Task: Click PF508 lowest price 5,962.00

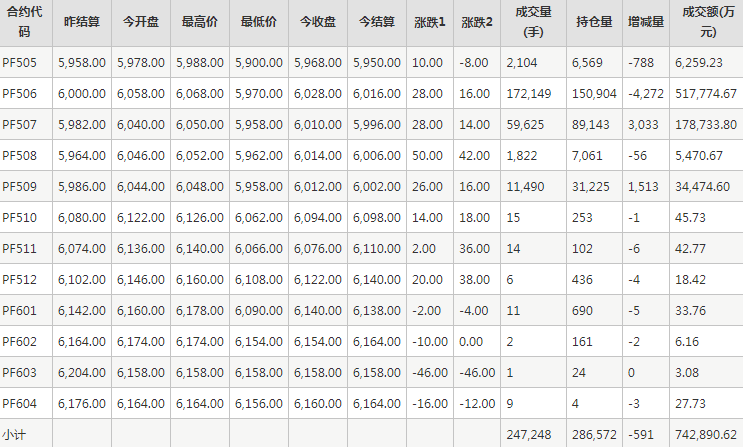Action: click(x=259, y=155)
